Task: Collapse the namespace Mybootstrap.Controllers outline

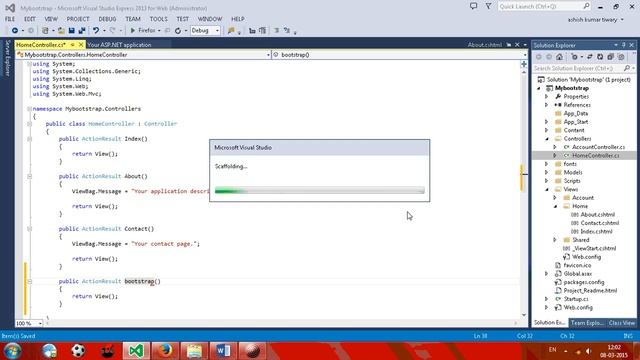Action: point(29,109)
